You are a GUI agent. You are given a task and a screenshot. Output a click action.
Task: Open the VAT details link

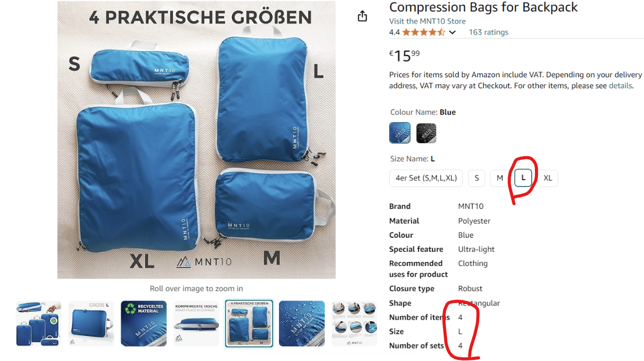pyautogui.click(x=620, y=86)
